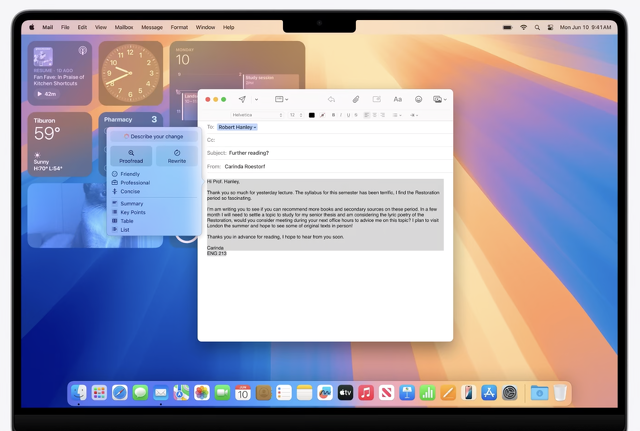
Task: Open Keynote from the Dock
Action: pos(407,393)
